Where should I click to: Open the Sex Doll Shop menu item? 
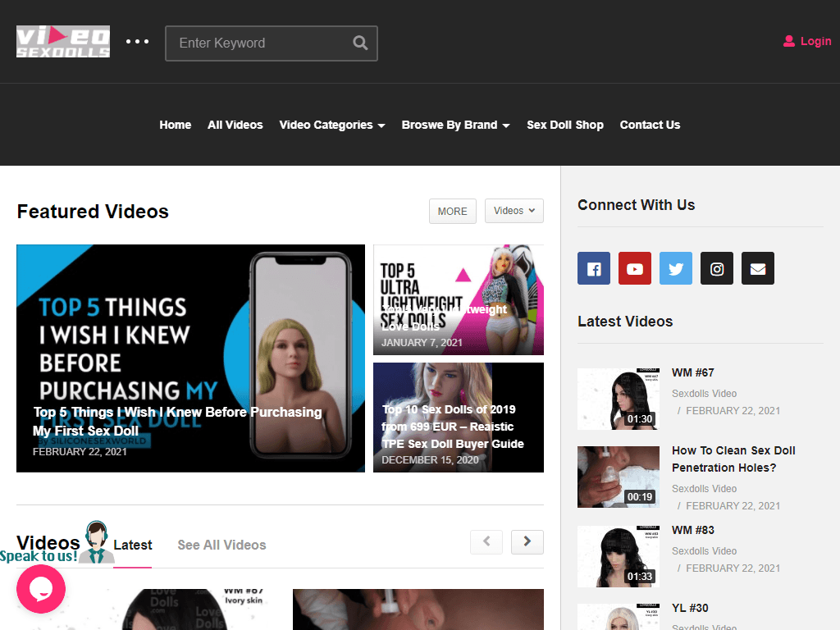click(x=565, y=125)
